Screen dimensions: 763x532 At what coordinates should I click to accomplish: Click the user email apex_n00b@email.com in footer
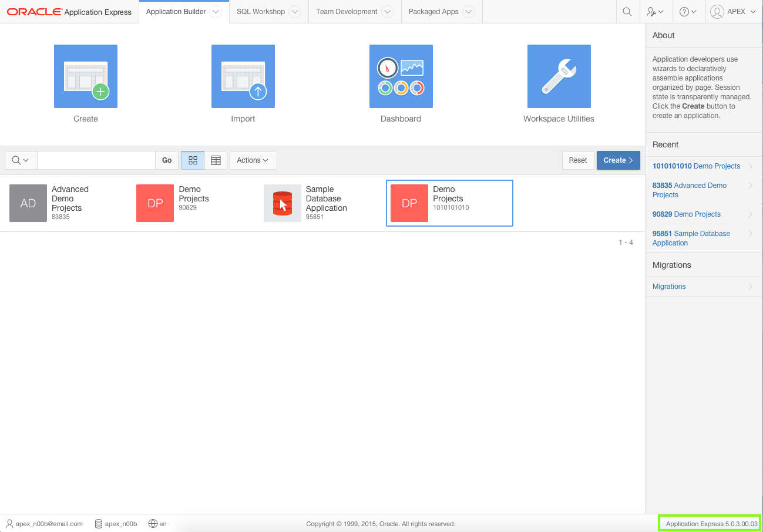point(44,524)
